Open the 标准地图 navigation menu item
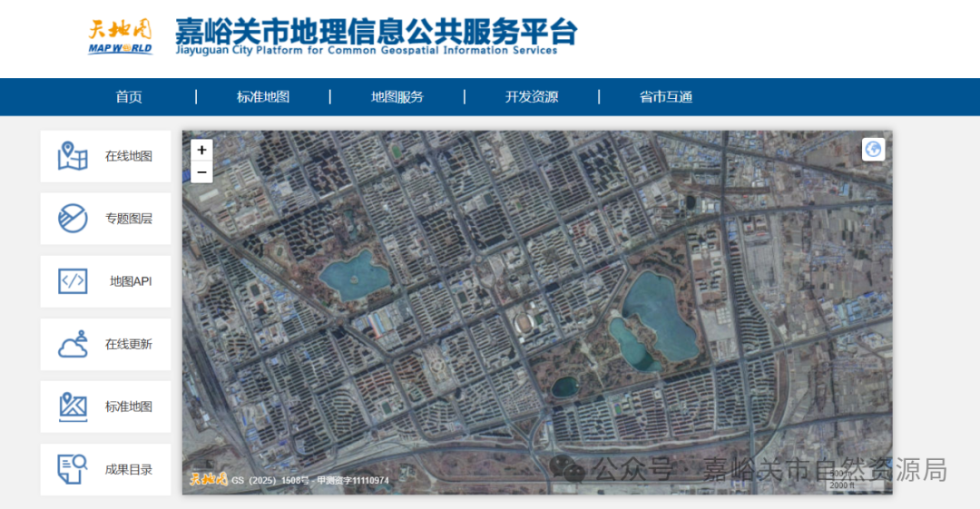 coord(263,97)
